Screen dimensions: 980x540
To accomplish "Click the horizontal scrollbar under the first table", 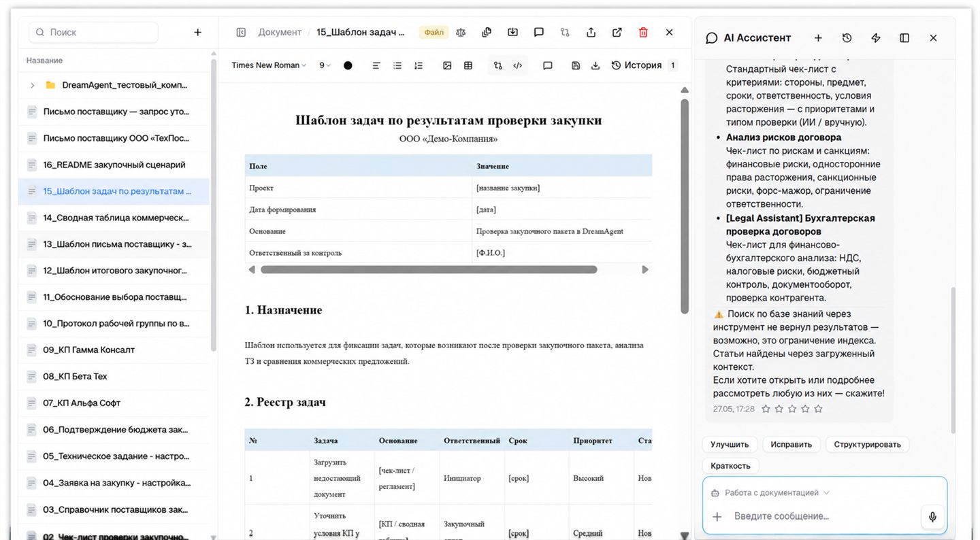I will (429, 270).
